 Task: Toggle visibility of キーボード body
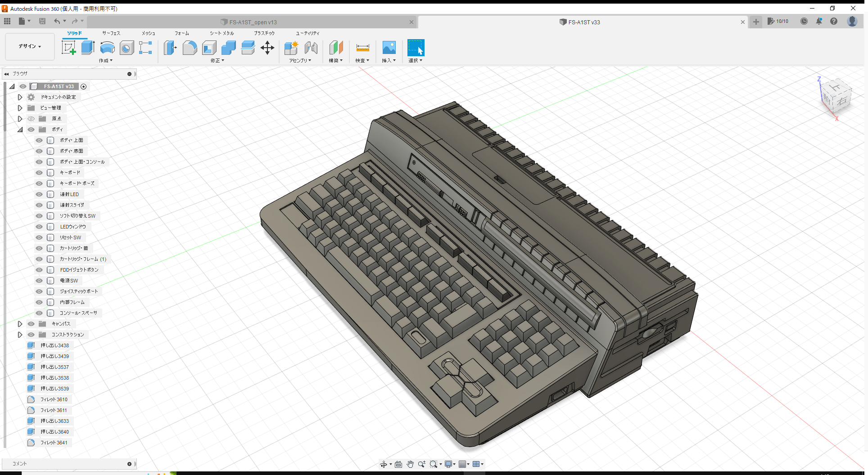coord(39,172)
